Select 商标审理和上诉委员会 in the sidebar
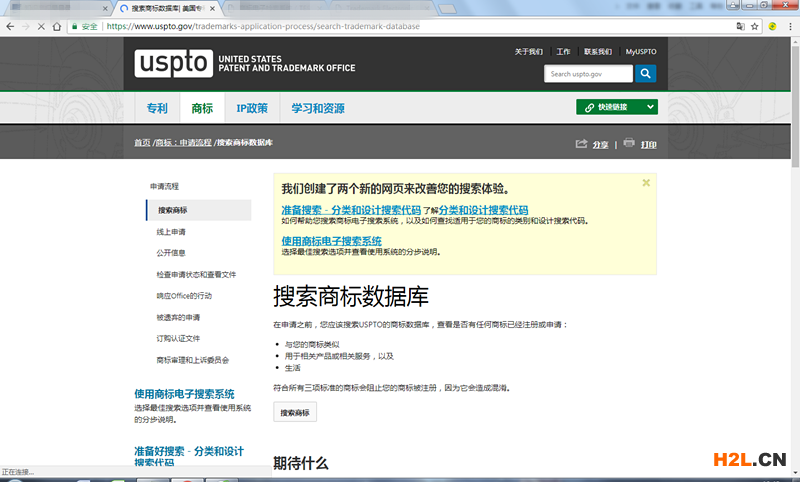The image size is (800, 482). tap(192, 361)
